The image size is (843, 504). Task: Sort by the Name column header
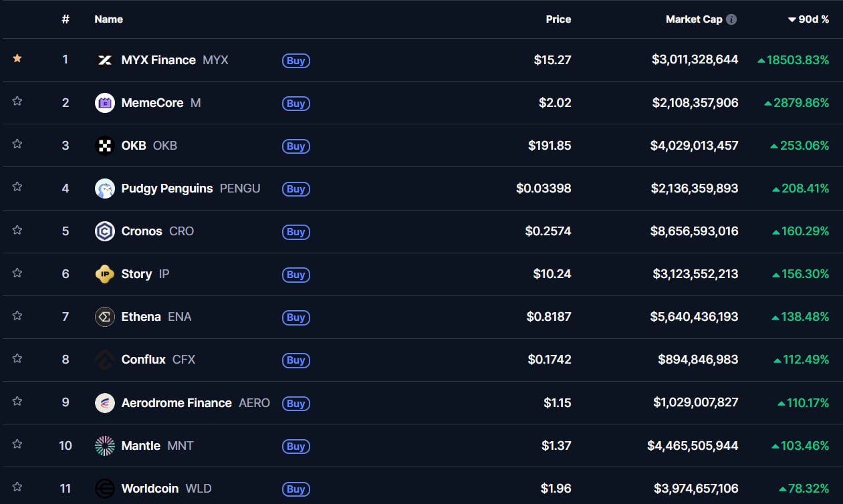(x=108, y=19)
